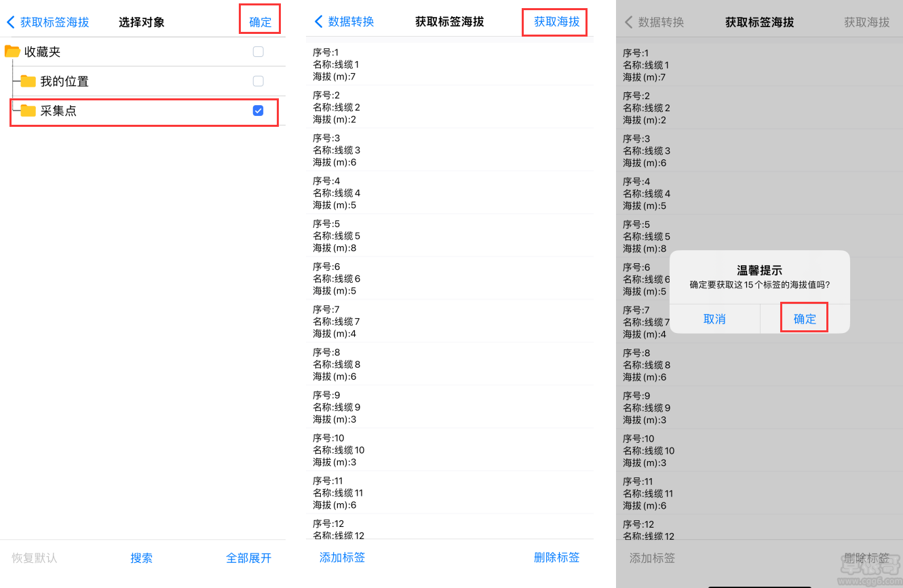
Task: Click 确定 in the 温馨提示 dialog
Action: coord(805,319)
